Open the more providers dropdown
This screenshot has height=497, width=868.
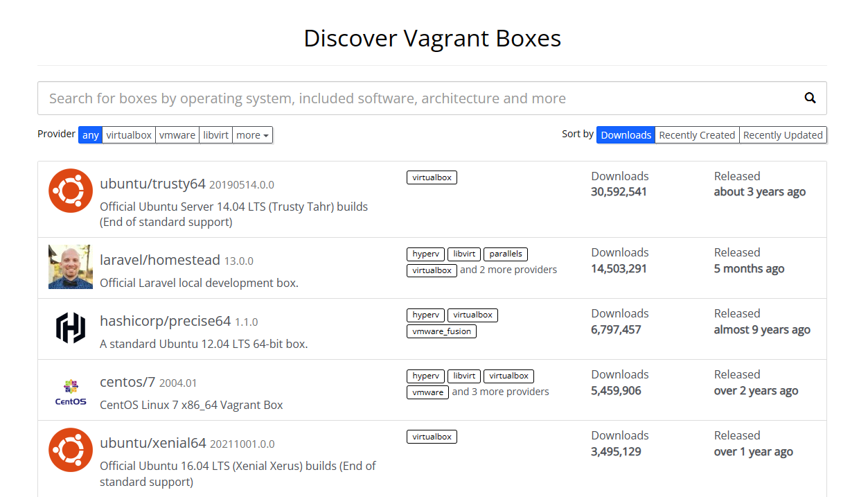(252, 134)
